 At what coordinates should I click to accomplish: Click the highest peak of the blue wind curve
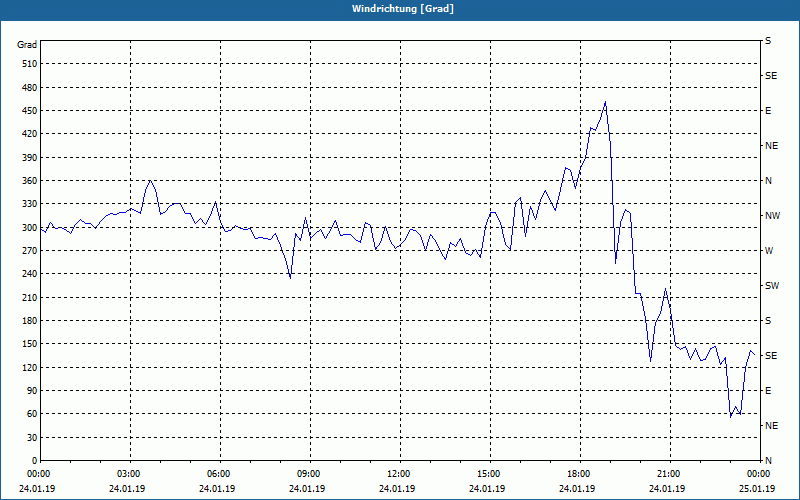tap(605, 102)
